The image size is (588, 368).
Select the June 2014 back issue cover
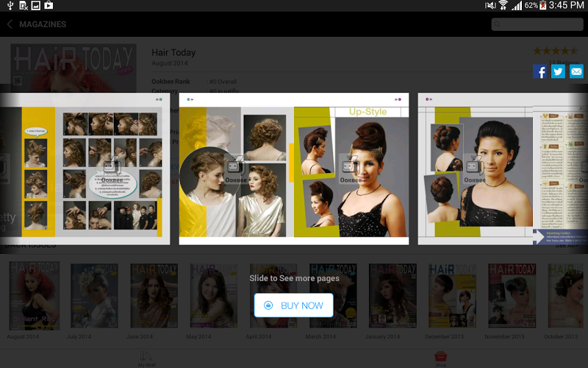click(x=154, y=296)
